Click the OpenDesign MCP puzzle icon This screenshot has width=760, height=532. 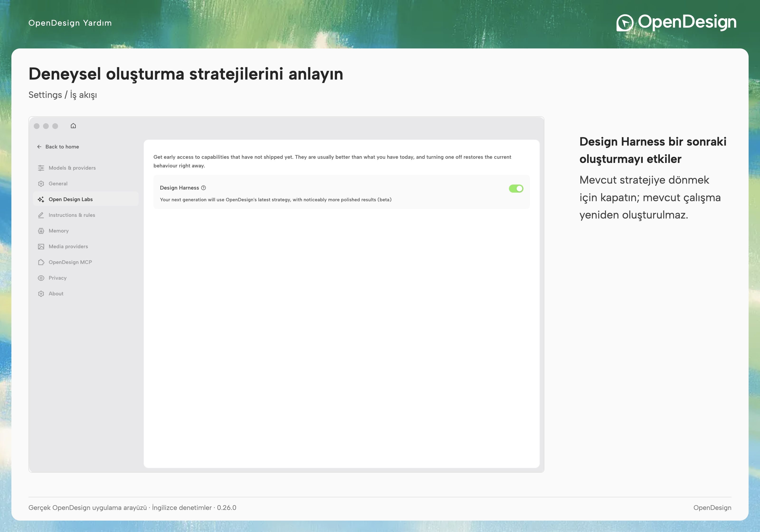pos(41,262)
